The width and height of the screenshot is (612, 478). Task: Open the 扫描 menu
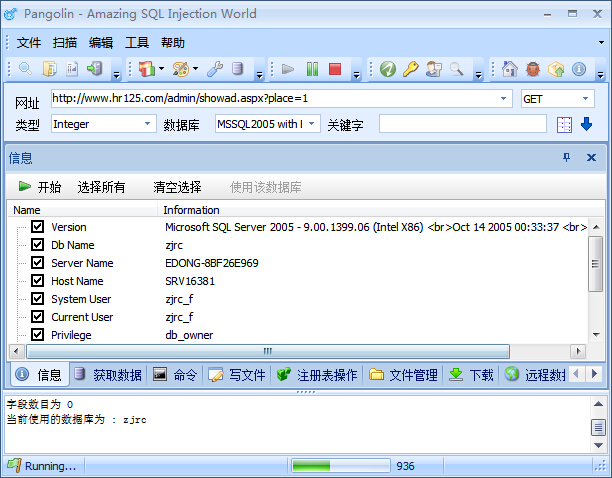[65, 42]
